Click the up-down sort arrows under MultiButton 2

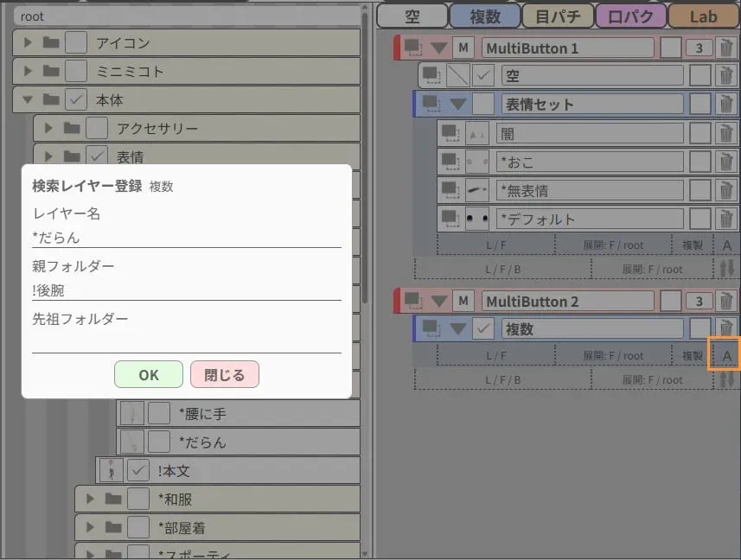point(727,379)
